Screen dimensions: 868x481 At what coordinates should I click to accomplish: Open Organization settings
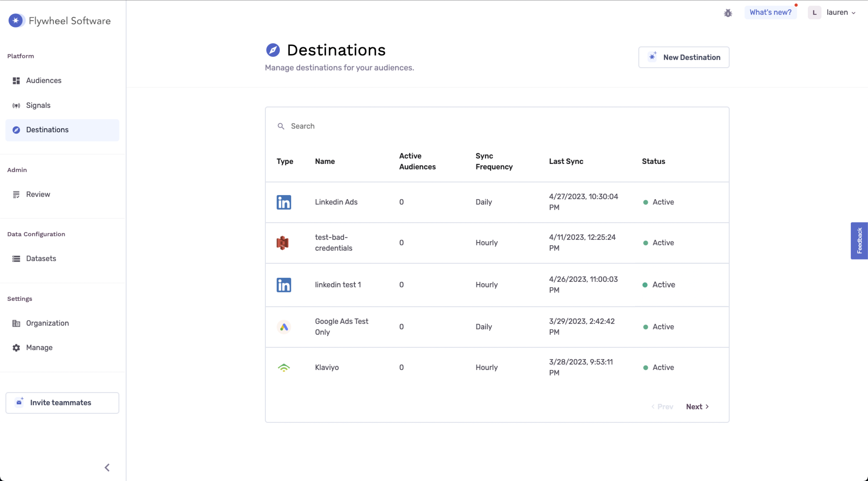(62, 323)
